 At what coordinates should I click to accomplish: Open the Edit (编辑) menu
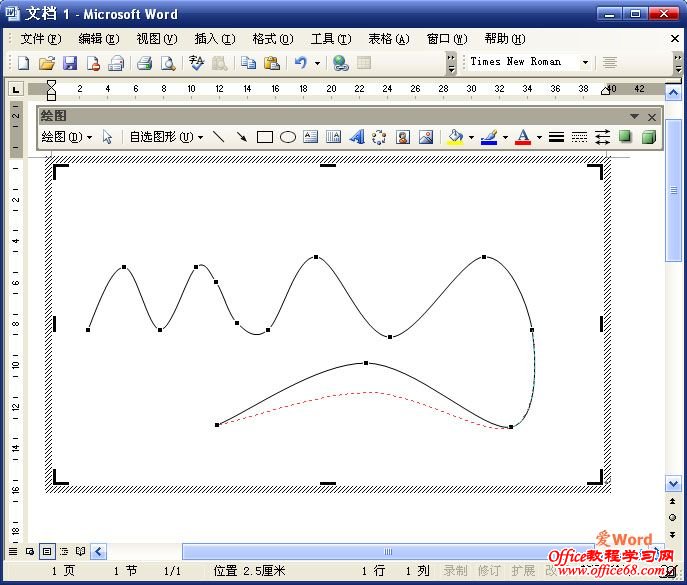pos(99,39)
